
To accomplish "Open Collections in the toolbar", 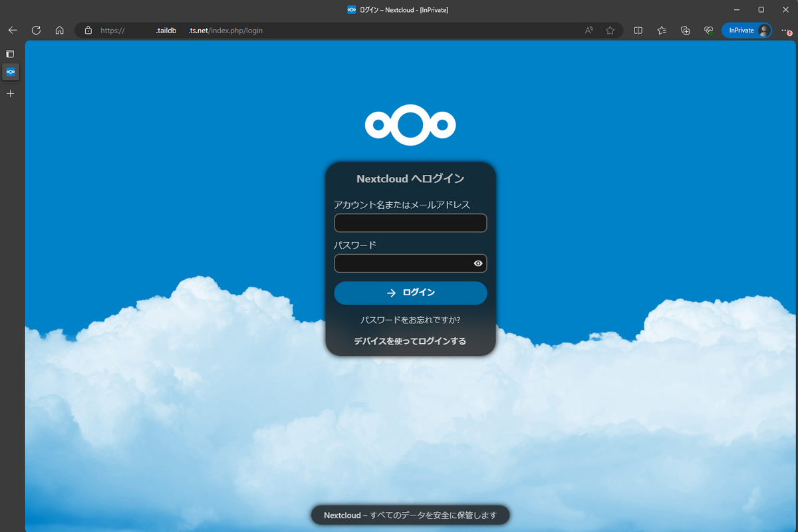I will (x=685, y=30).
